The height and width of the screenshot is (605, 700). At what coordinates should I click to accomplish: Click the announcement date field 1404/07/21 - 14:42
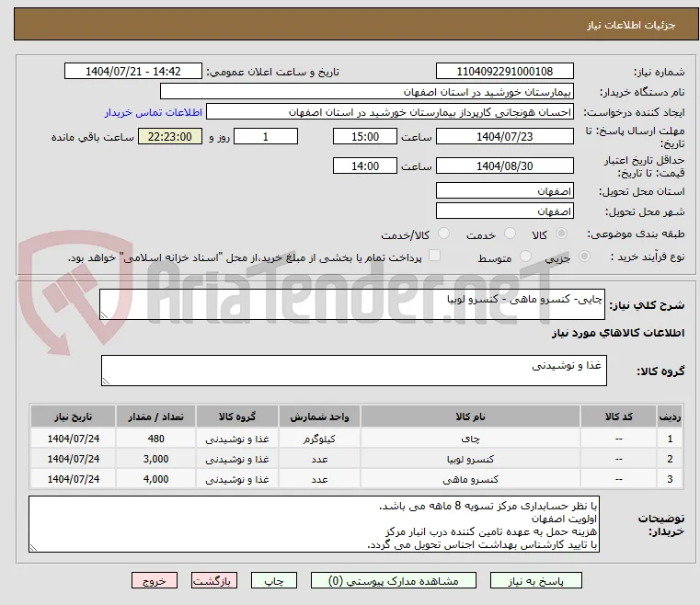pos(133,72)
